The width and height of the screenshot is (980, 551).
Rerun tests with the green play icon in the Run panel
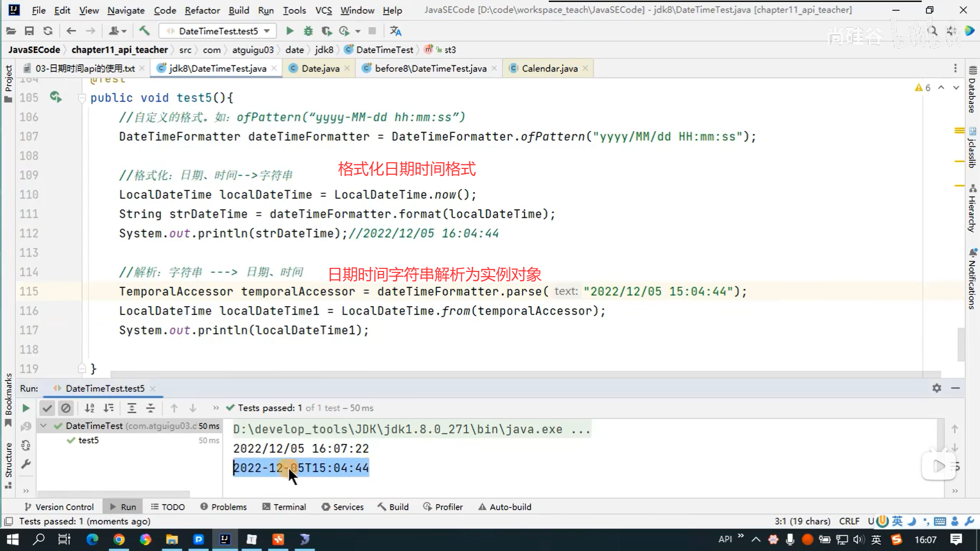(26, 408)
